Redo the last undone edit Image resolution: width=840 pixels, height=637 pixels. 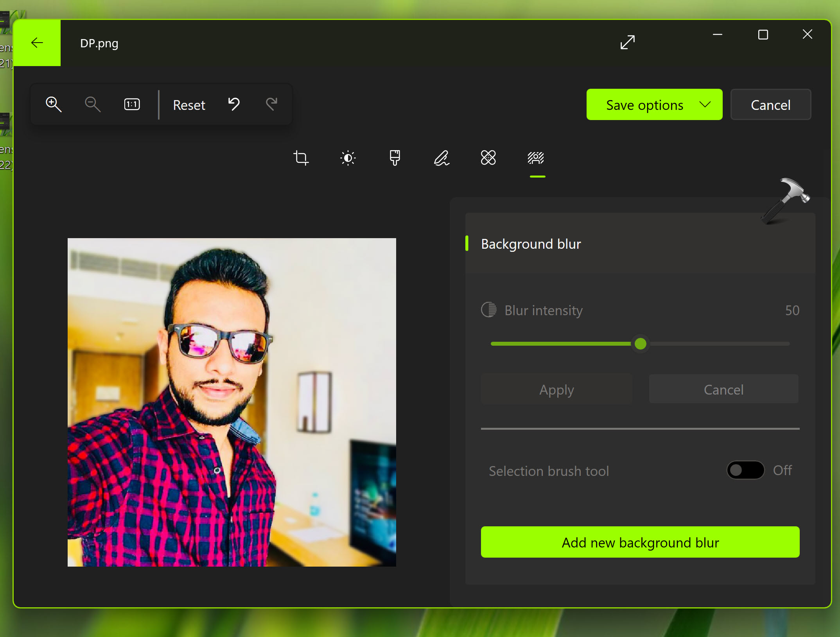[x=271, y=104]
